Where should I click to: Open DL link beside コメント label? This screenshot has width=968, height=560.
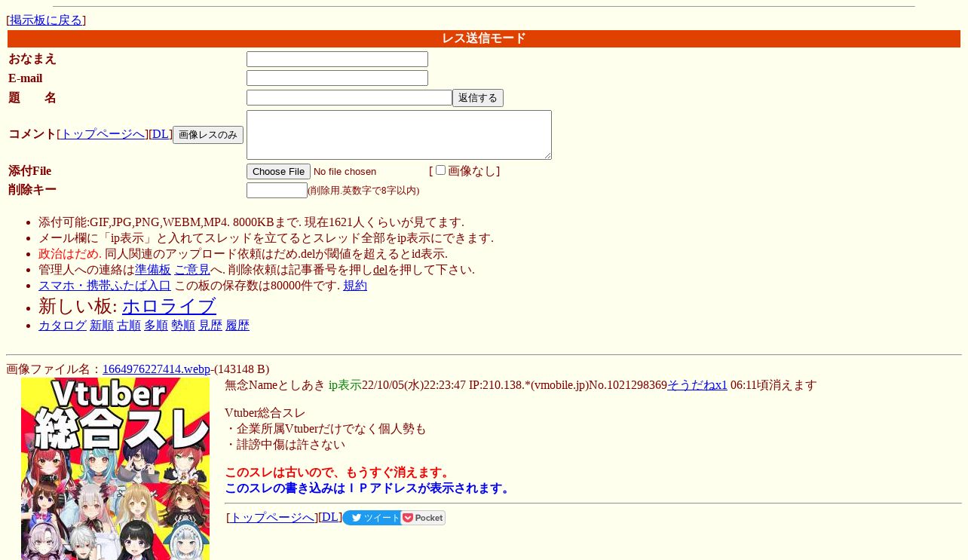point(161,134)
